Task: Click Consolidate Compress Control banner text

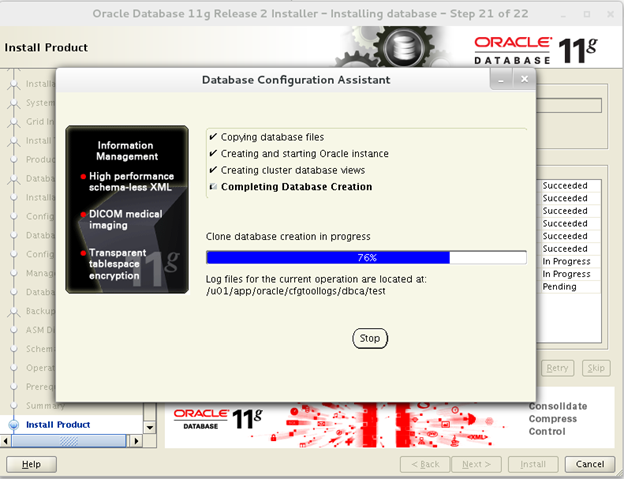Action: click(x=558, y=419)
